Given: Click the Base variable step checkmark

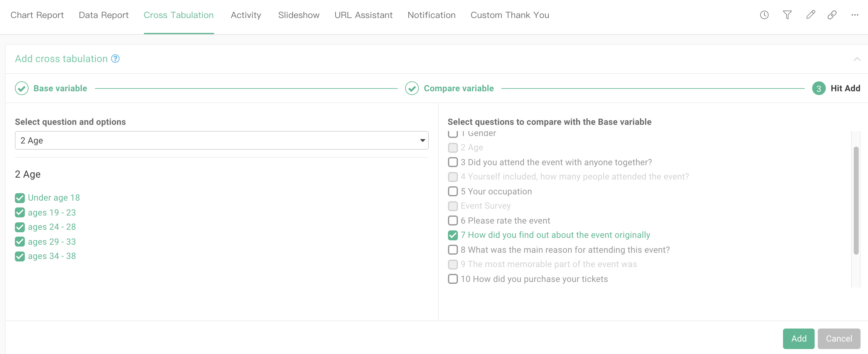Looking at the screenshot, I should pyautogui.click(x=22, y=88).
